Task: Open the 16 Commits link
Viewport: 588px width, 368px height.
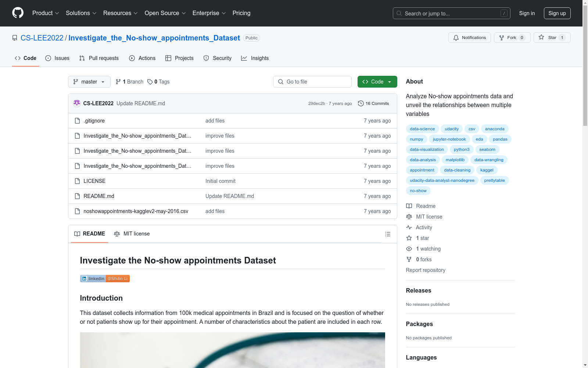Action: (373, 103)
